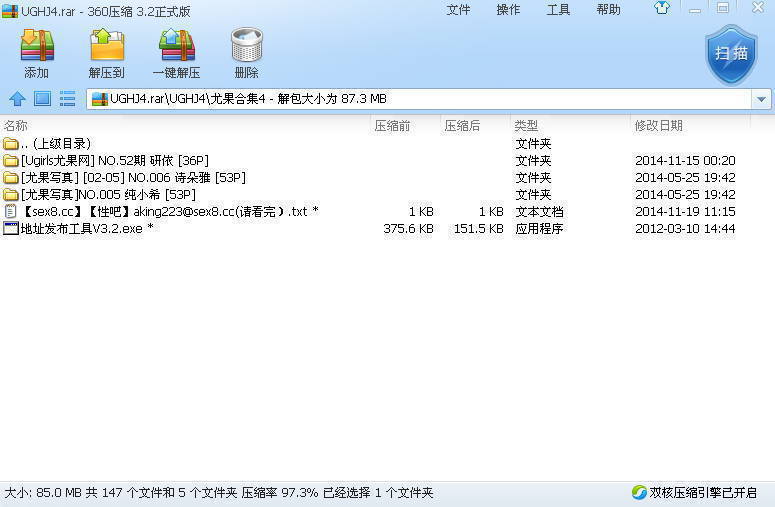Click exe icon of 地址发布工具V3.2.exe

click(10, 228)
